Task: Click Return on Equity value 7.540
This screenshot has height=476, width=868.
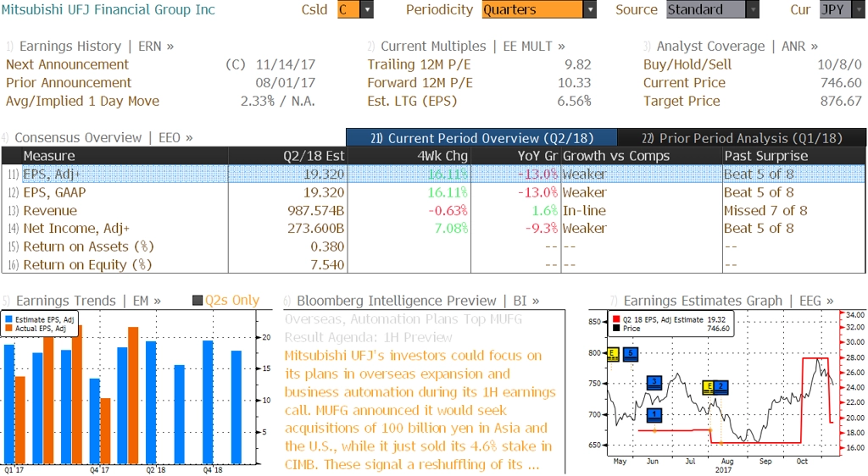Action: point(327,265)
